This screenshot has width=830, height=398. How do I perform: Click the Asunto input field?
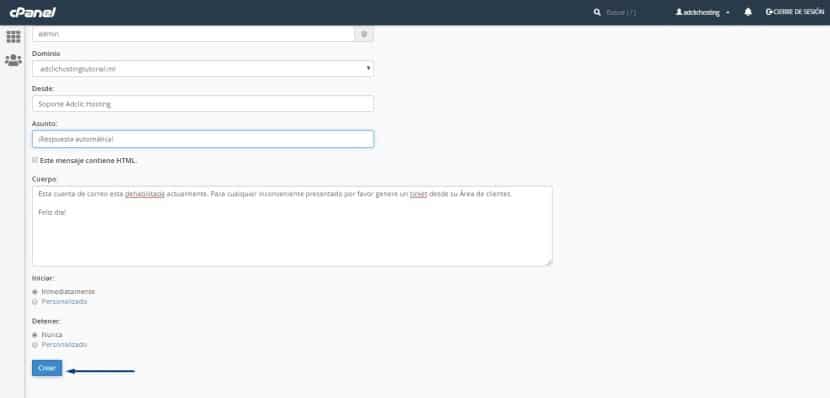click(203, 139)
